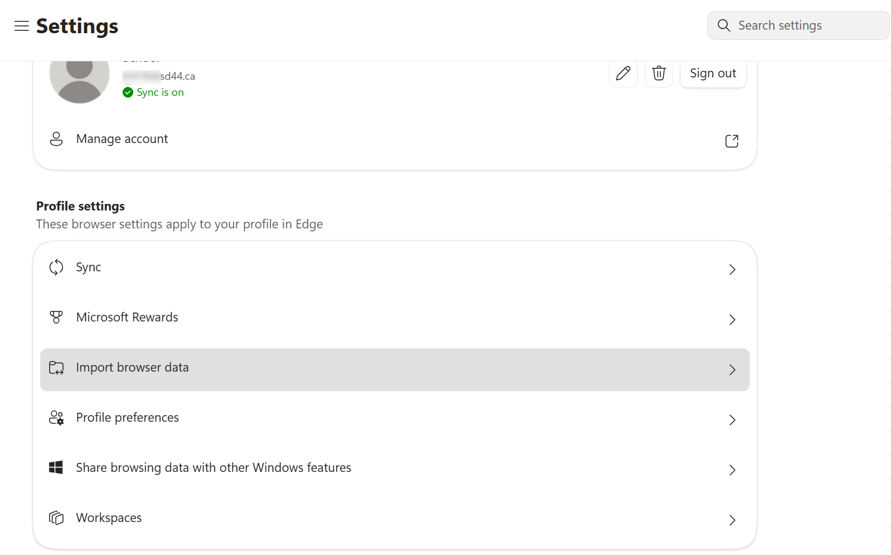Click the green Sync is on checkmark
The width and height of the screenshot is (891, 555).
coord(128,93)
